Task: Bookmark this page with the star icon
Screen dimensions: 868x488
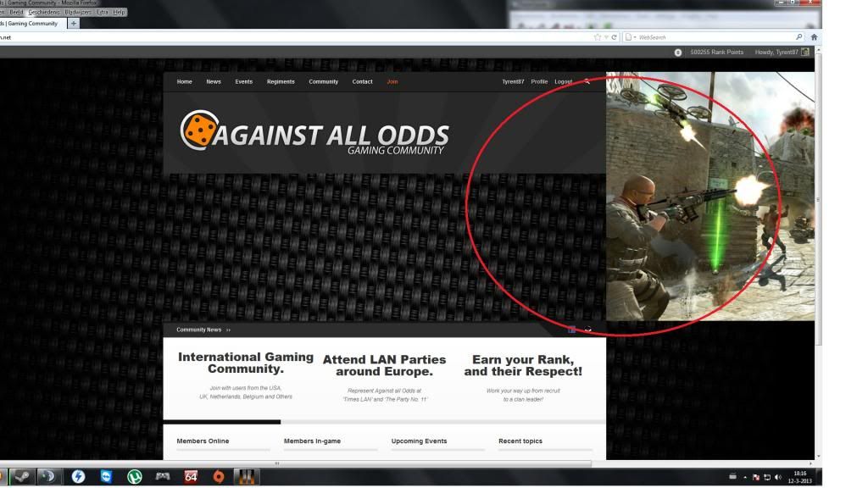Action: [598, 37]
